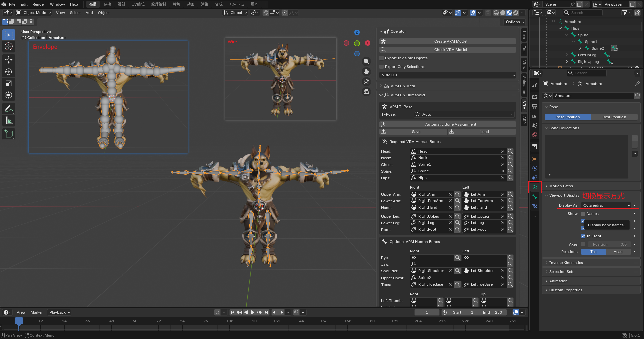Enable Export Only Selections checkbox
The width and height of the screenshot is (644, 339).
pyautogui.click(x=381, y=67)
